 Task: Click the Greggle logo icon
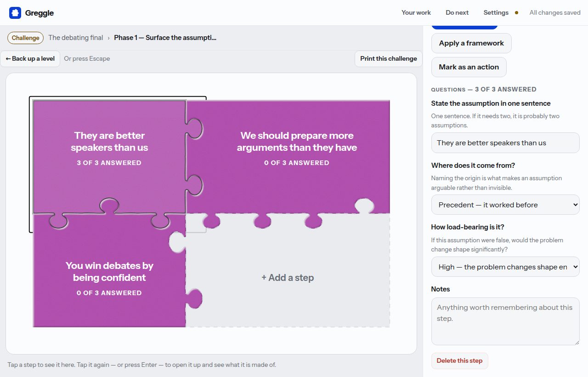click(x=15, y=13)
